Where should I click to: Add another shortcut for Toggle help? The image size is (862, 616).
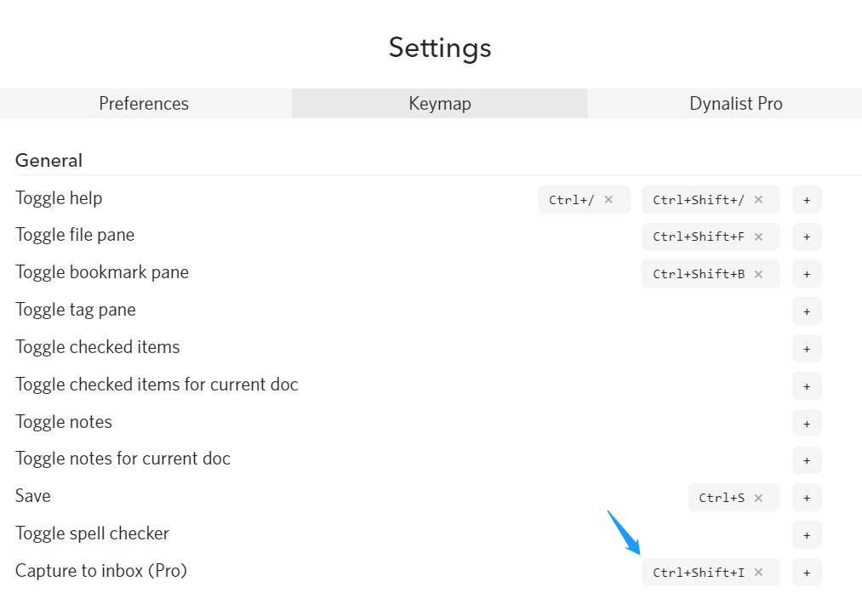[x=807, y=200]
